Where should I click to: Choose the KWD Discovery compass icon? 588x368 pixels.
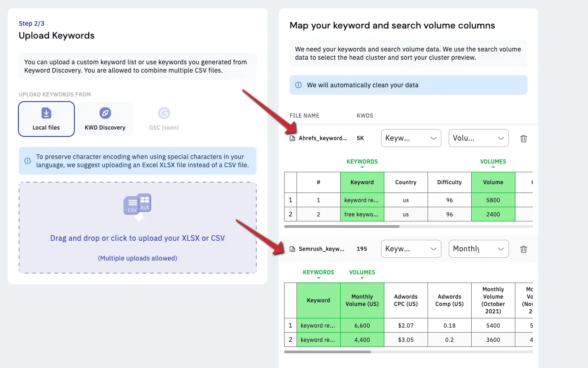click(105, 113)
